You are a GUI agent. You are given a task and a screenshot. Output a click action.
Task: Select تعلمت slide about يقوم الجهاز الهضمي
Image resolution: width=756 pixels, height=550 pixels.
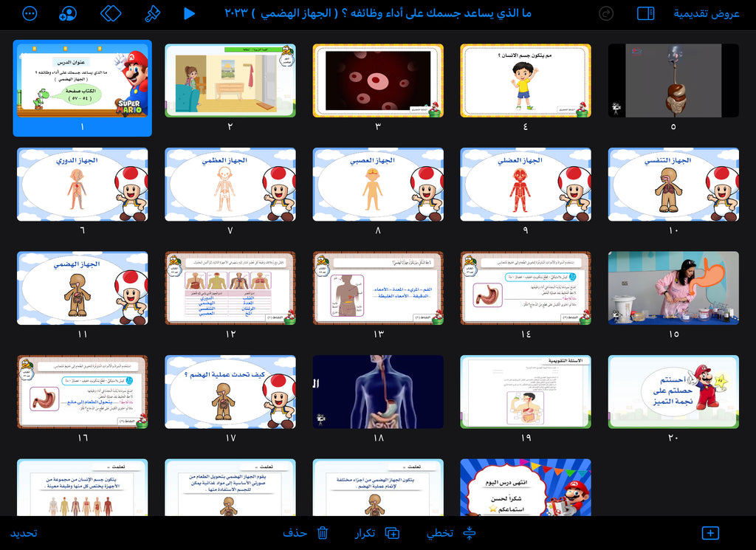pyautogui.click(x=230, y=487)
